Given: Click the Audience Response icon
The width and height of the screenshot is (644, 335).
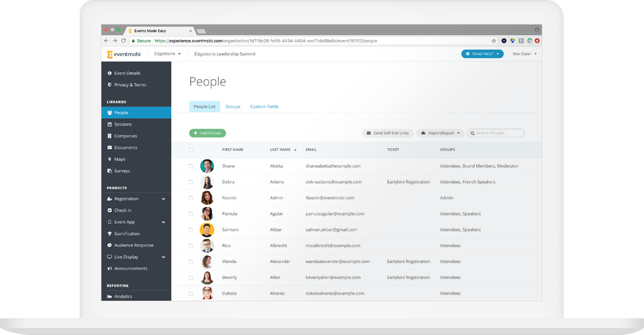Looking at the screenshot, I should 109,245.
